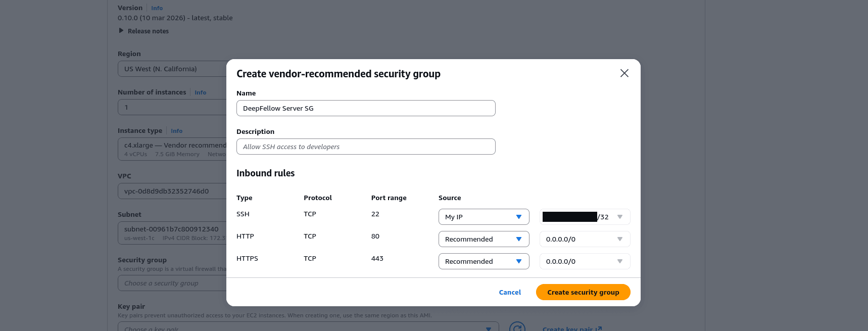Open the HTTP 0.0.0.0/0 CIDR dropdown
Image resolution: width=868 pixels, height=331 pixels.
585,239
